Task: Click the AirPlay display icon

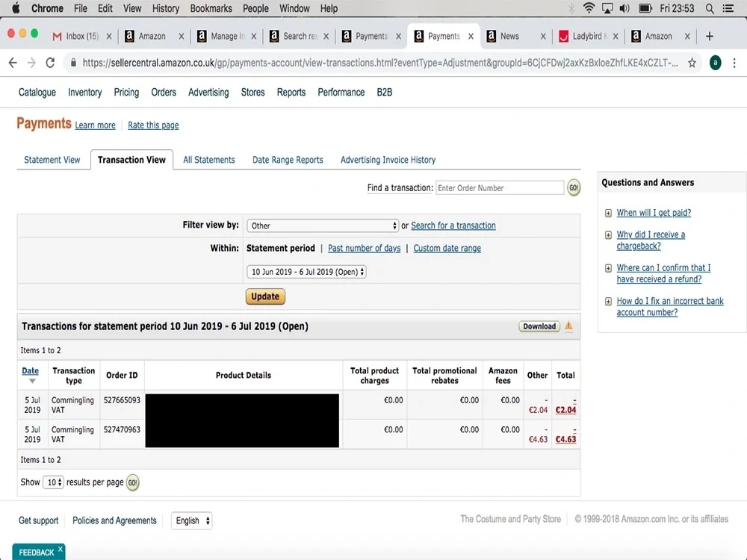Action: pos(607,8)
